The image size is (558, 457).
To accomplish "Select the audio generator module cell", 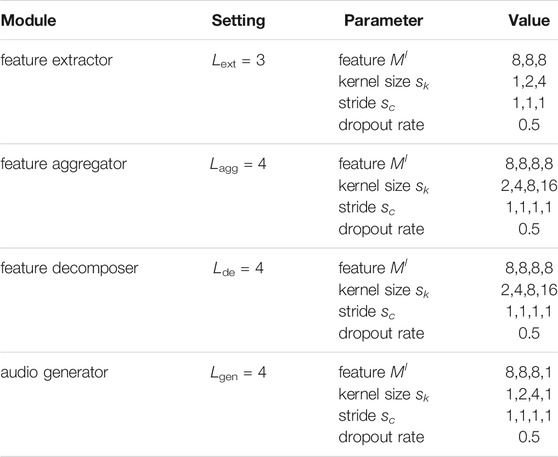I will pos(54,373).
